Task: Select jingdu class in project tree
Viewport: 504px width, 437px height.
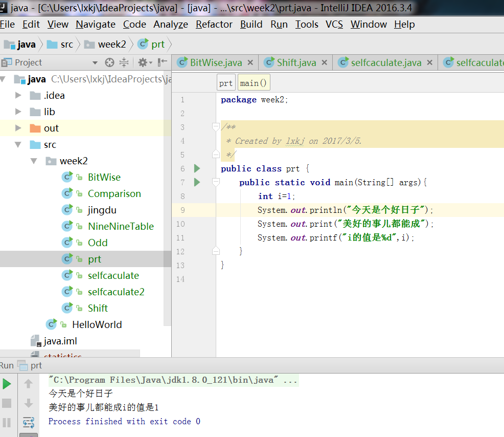Action: 102,210
